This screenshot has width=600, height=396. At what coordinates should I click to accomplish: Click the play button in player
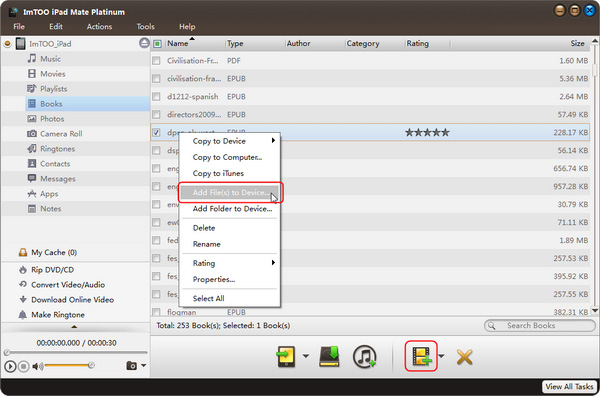coord(10,366)
